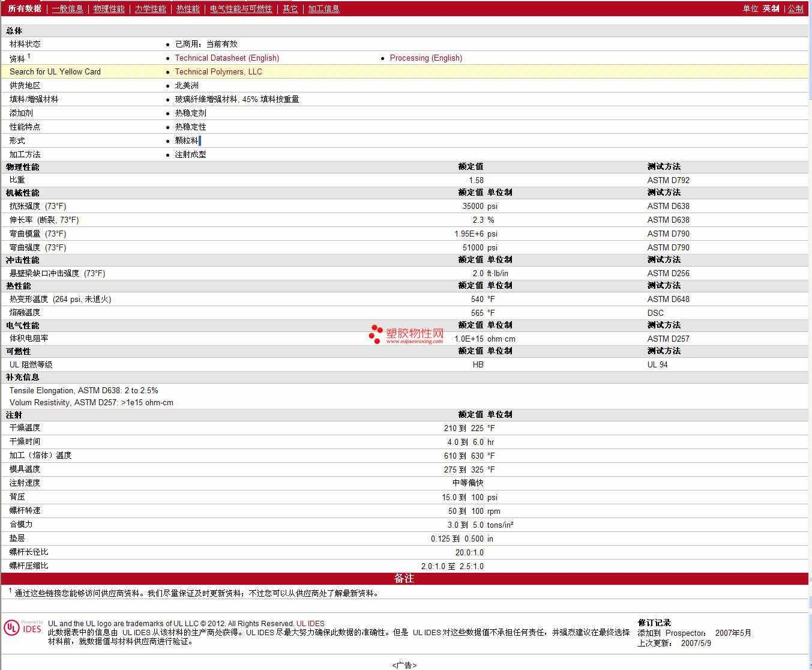This screenshot has width=812, height=670.
Task: Select the 其它 tab
Action: [x=290, y=8]
